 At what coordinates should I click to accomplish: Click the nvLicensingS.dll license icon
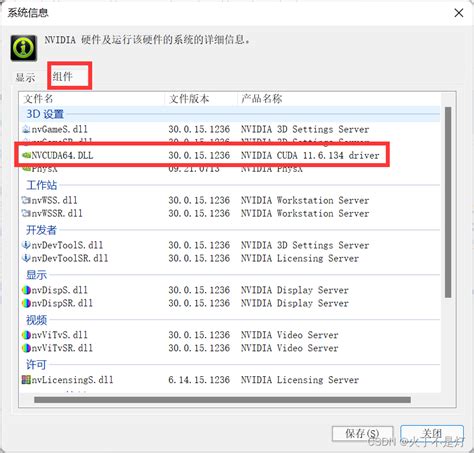coord(26,380)
